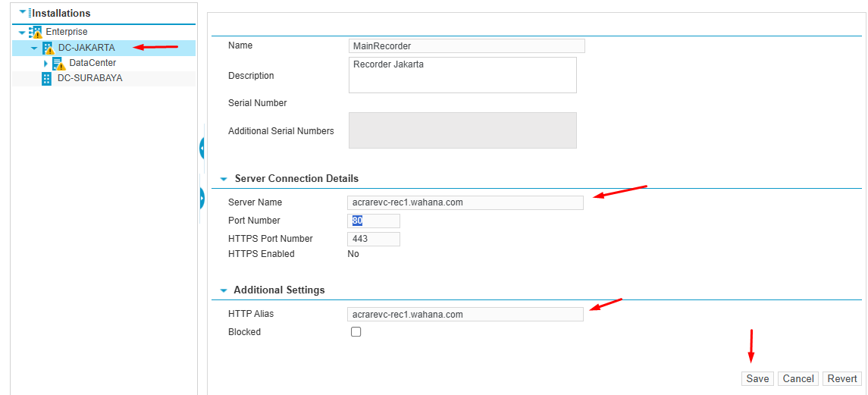Select DataCenter in the installations tree
The width and height of the screenshot is (868, 395).
click(92, 63)
